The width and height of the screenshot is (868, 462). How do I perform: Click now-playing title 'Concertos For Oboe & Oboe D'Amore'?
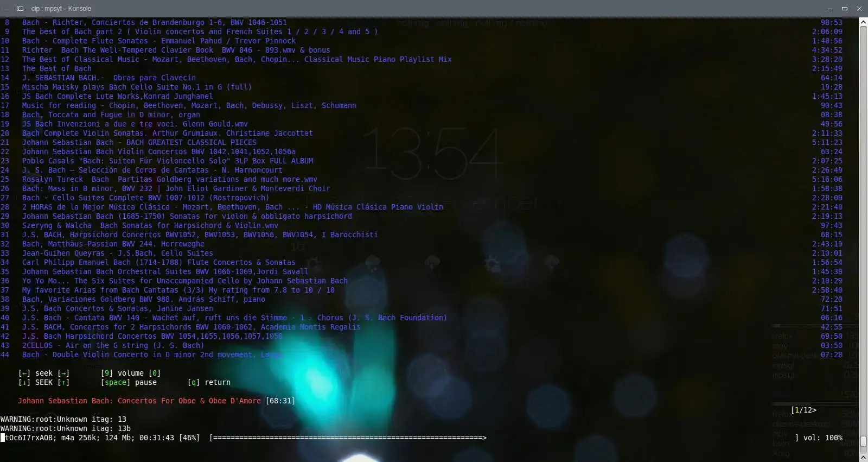pos(189,401)
